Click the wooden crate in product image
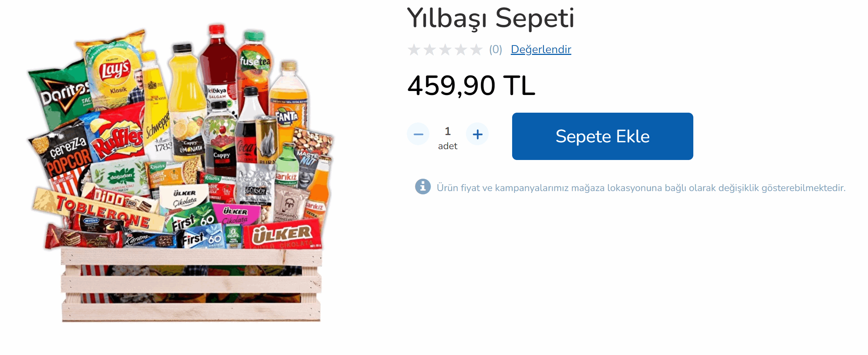The width and height of the screenshot is (868, 355). [x=191, y=285]
